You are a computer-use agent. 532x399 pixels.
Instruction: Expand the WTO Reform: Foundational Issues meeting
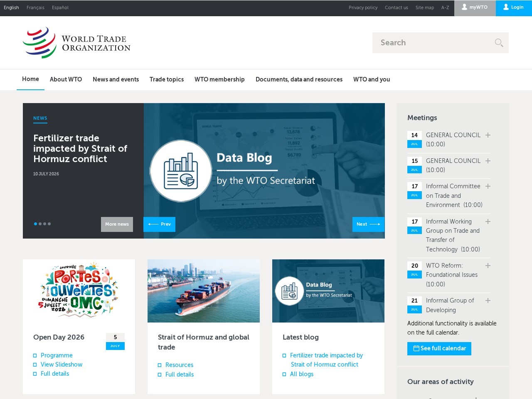click(x=488, y=266)
